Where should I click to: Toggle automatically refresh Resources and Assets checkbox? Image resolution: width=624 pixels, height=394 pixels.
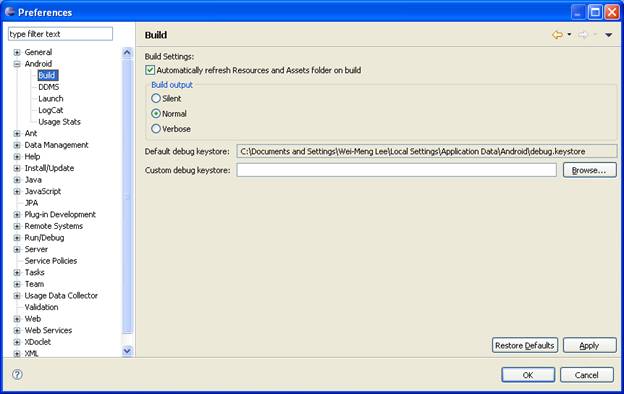pos(150,70)
